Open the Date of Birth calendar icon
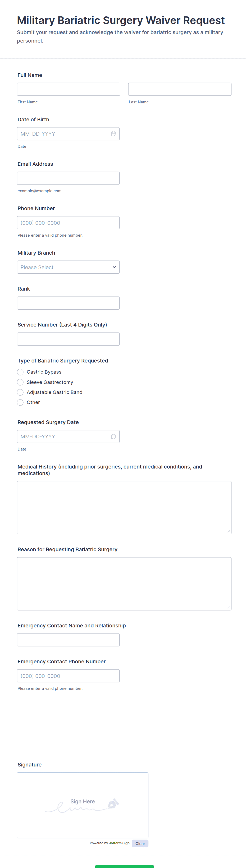 pyautogui.click(x=113, y=134)
